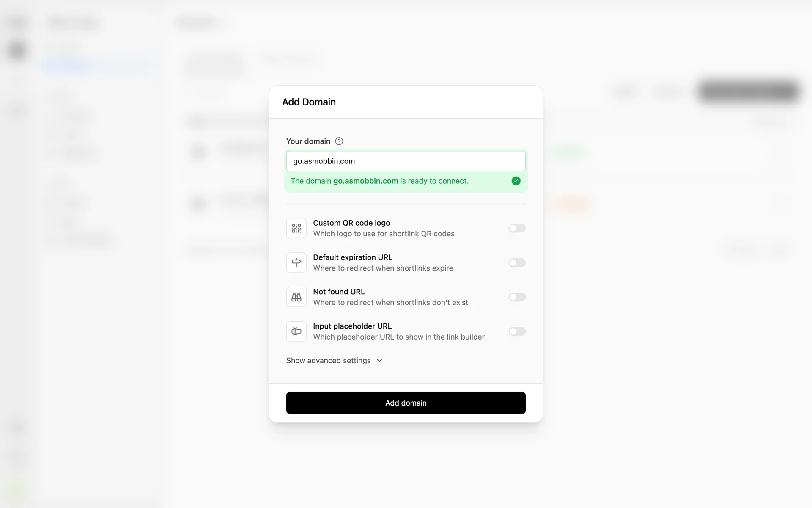Toggle the Not found URL switch
Viewport: 812px width, 508px height.
point(517,297)
